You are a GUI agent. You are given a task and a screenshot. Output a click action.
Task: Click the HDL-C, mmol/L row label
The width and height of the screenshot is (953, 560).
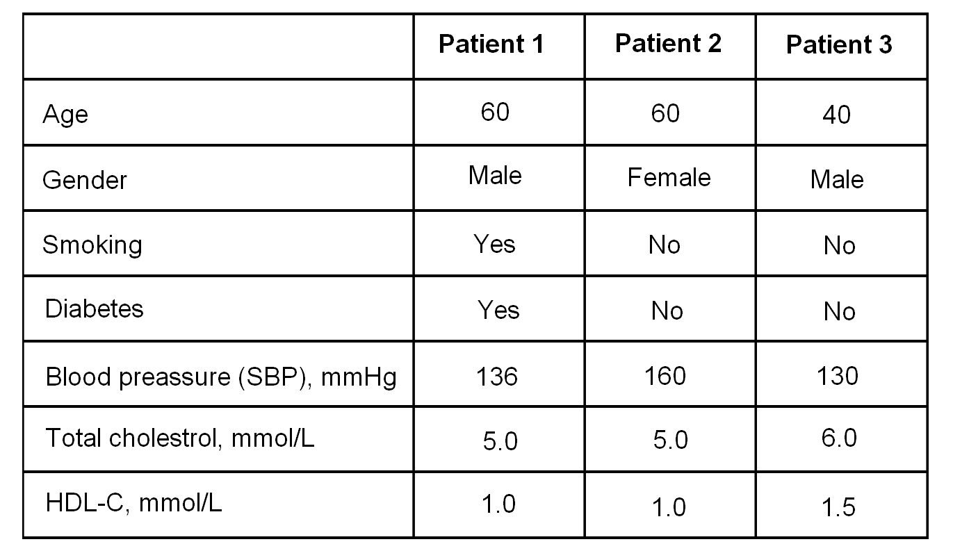(133, 503)
